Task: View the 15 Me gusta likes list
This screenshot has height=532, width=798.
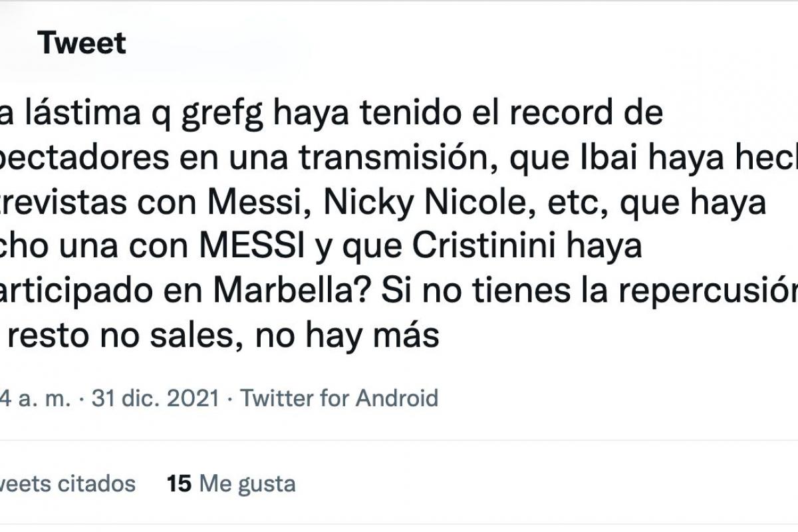Action: click(x=231, y=483)
